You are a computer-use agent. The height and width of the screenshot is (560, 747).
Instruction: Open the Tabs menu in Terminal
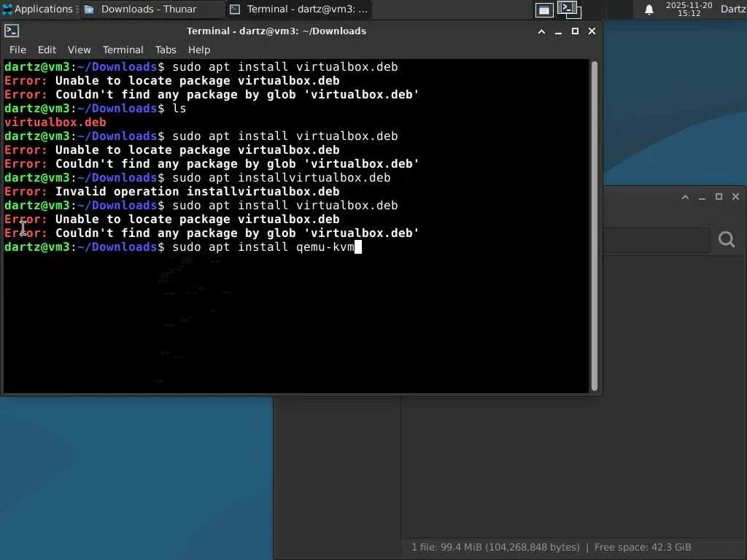tap(166, 50)
